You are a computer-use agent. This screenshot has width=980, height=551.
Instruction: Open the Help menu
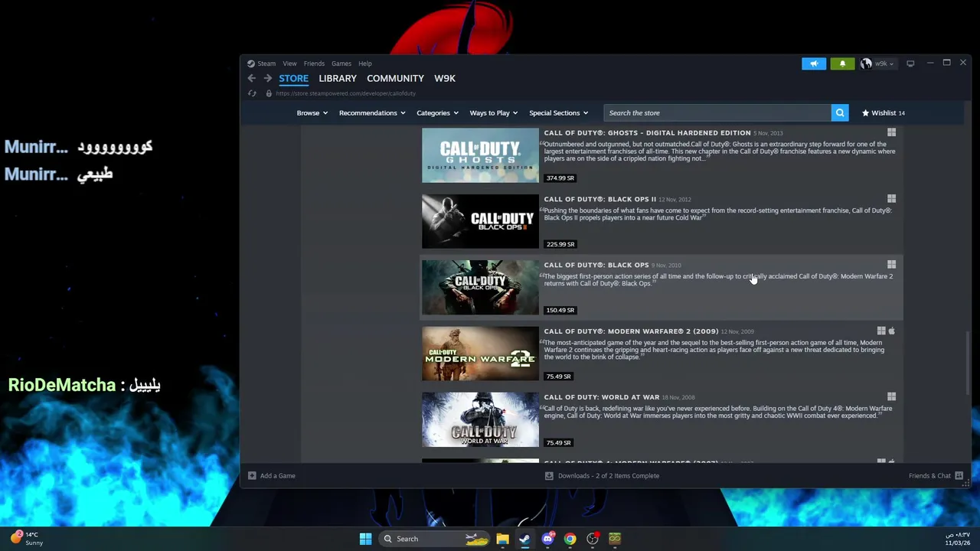365,64
